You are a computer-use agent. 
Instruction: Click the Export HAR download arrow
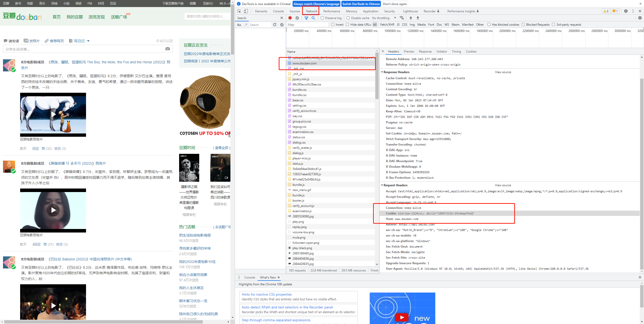click(418, 18)
